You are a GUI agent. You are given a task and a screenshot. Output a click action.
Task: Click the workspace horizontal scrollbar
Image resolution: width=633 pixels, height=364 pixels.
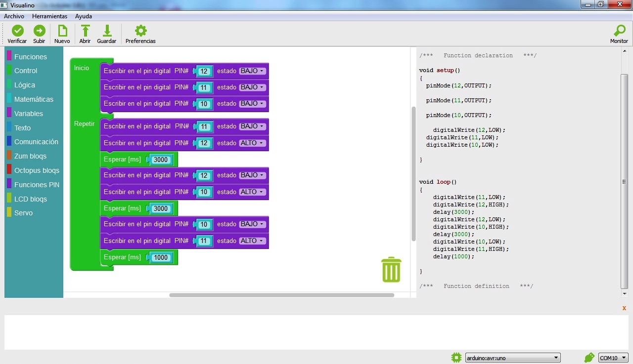[281, 295]
